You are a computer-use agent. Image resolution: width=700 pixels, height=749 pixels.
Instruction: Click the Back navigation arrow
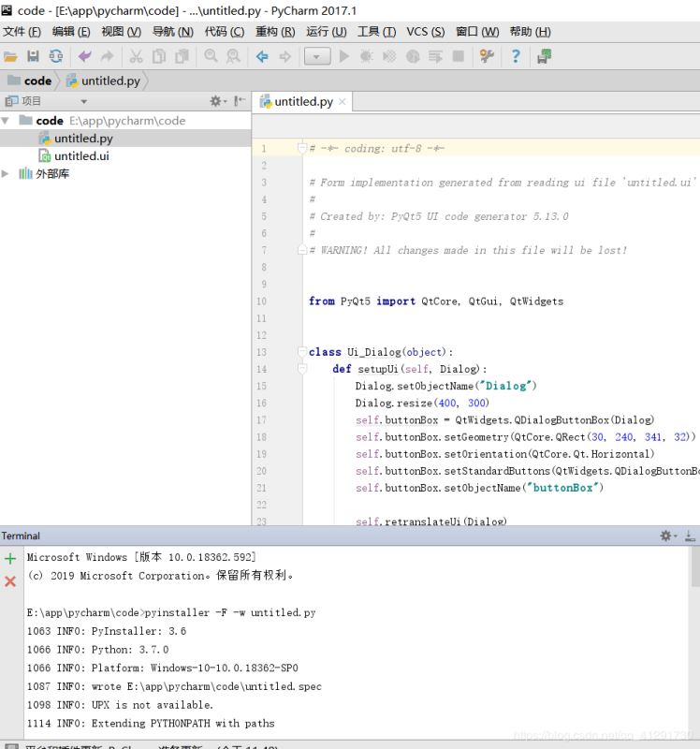[262, 57]
